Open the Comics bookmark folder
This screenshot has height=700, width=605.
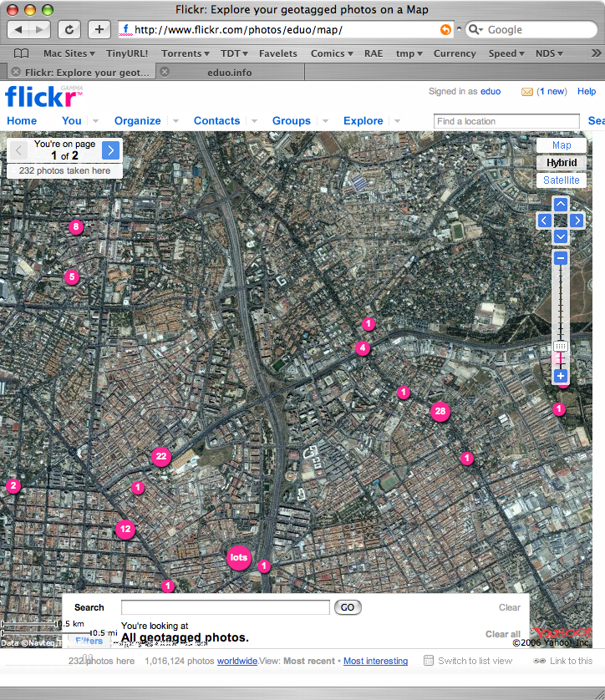coord(332,53)
